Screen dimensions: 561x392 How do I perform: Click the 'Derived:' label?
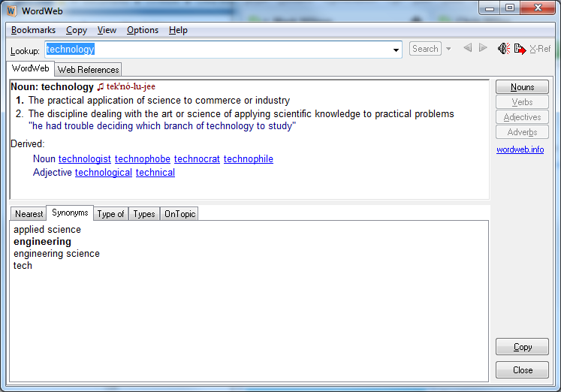[28, 143]
